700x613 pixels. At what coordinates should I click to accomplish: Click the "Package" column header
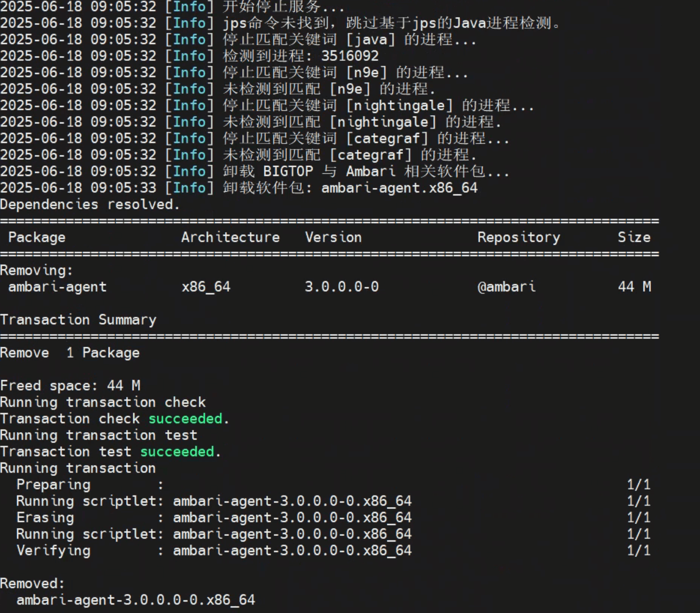(37, 237)
